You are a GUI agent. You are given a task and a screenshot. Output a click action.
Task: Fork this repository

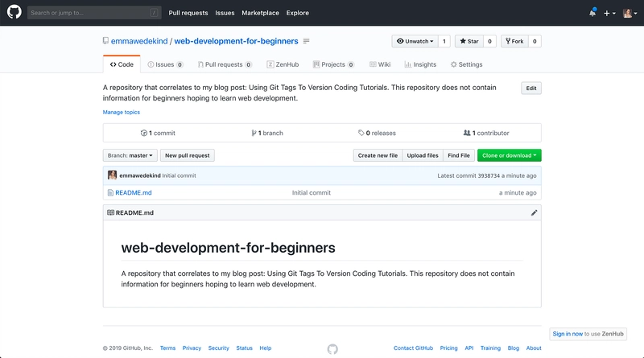coord(514,41)
